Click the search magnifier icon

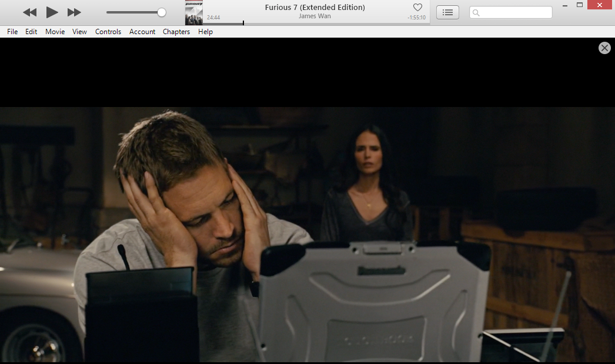(x=476, y=13)
